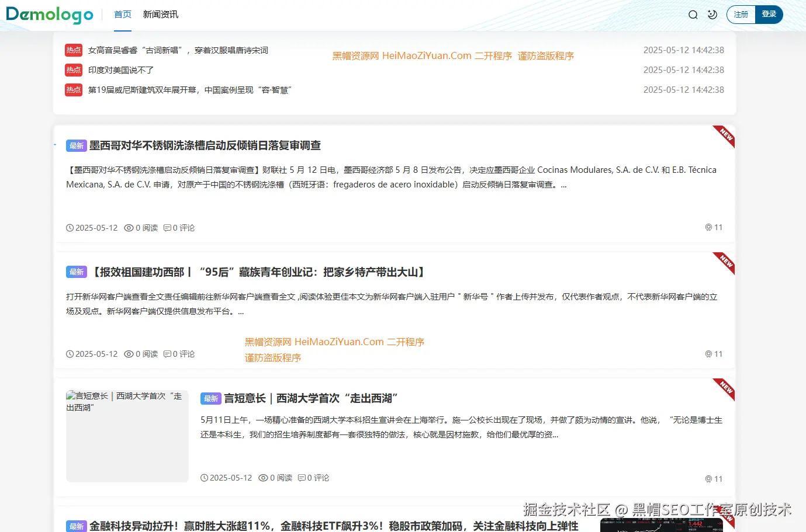Click the red NEW corner ribbon on the Mexico article

pos(724,137)
